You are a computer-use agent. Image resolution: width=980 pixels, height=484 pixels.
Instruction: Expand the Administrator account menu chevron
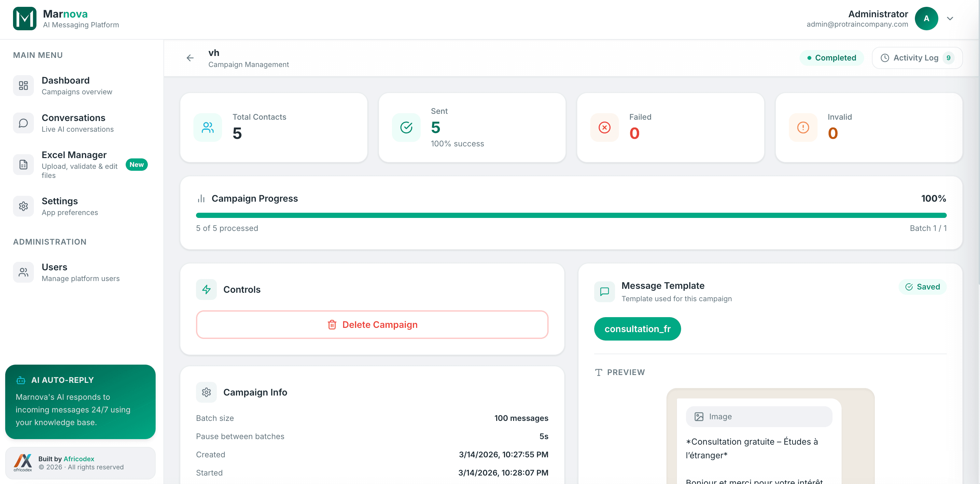click(950, 19)
